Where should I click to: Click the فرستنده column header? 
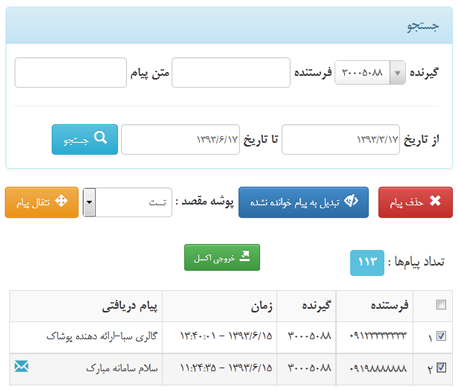click(x=389, y=305)
